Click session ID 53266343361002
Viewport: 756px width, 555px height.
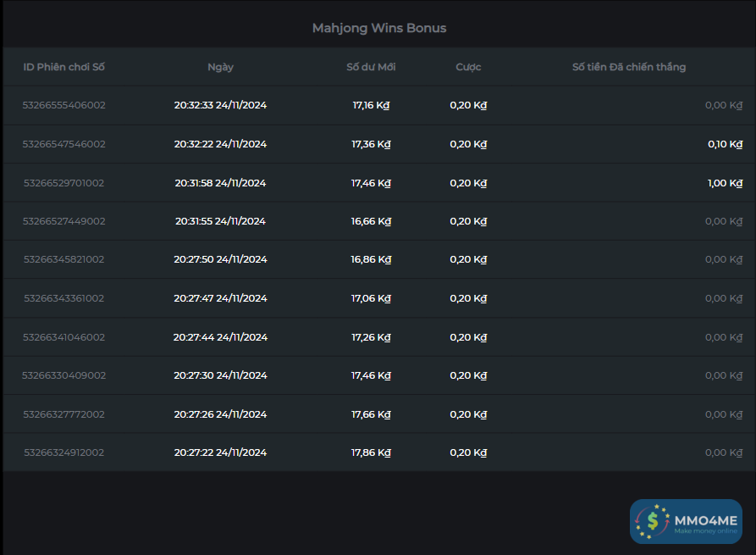(x=64, y=298)
